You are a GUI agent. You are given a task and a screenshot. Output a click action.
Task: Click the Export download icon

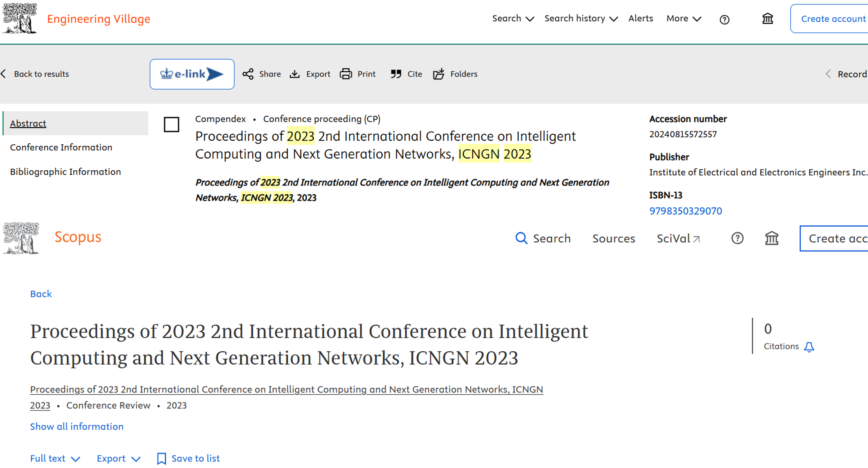295,74
